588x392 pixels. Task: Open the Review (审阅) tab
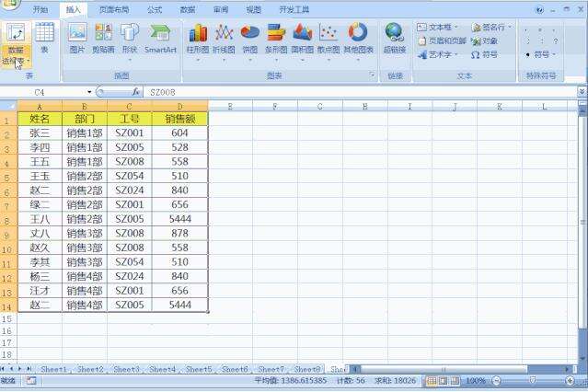pyautogui.click(x=221, y=10)
